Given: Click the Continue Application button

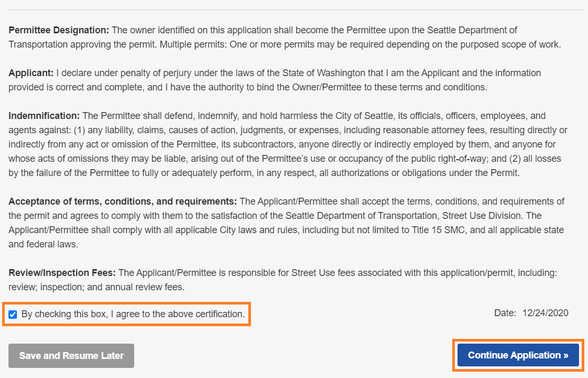Looking at the screenshot, I should (x=518, y=355).
